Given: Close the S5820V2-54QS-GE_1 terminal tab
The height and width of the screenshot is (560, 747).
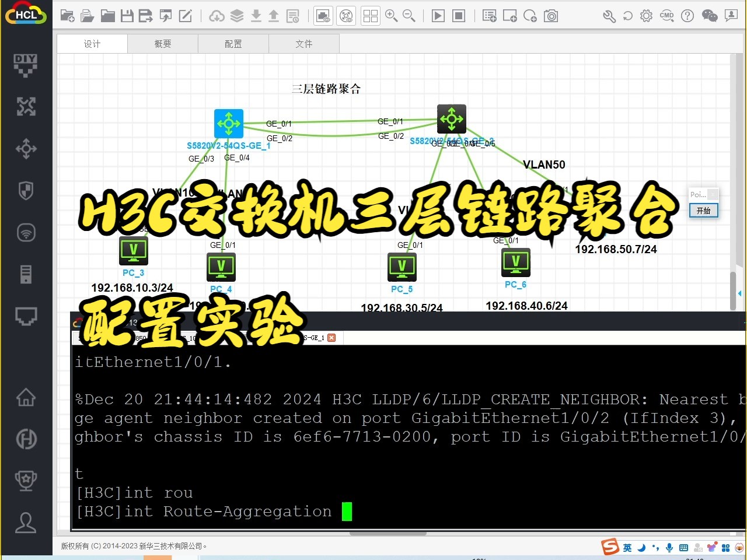Looking at the screenshot, I should pyautogui.click(x=331, y=337).
